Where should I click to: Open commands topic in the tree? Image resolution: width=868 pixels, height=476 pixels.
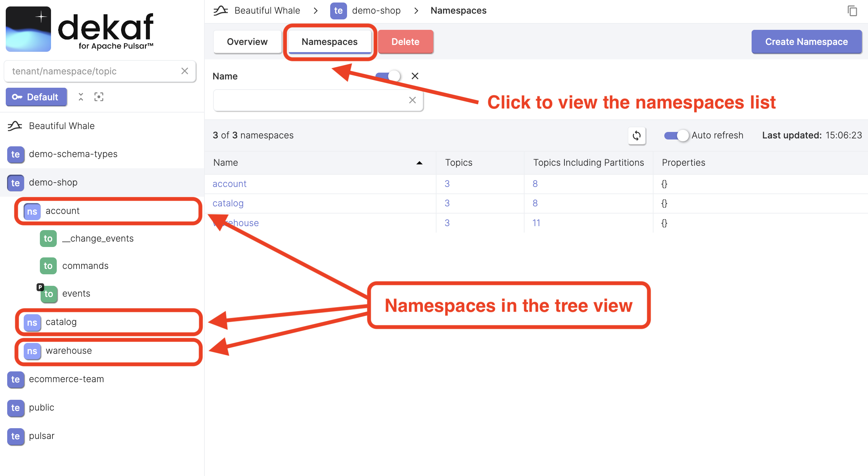point(85,266)
